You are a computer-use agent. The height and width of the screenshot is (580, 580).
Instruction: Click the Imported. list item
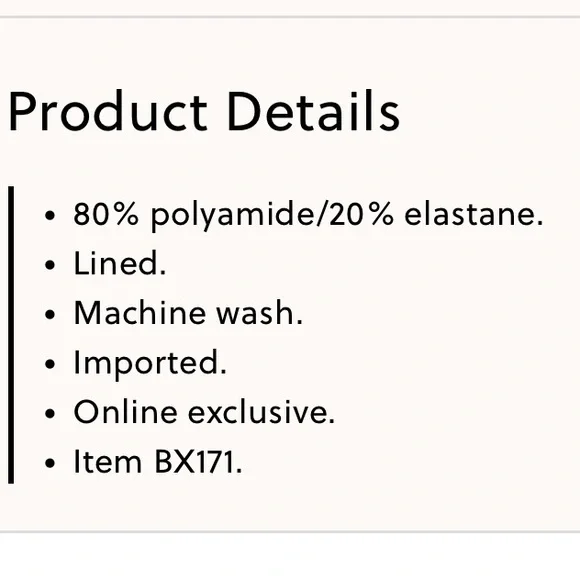click(150, 364)
